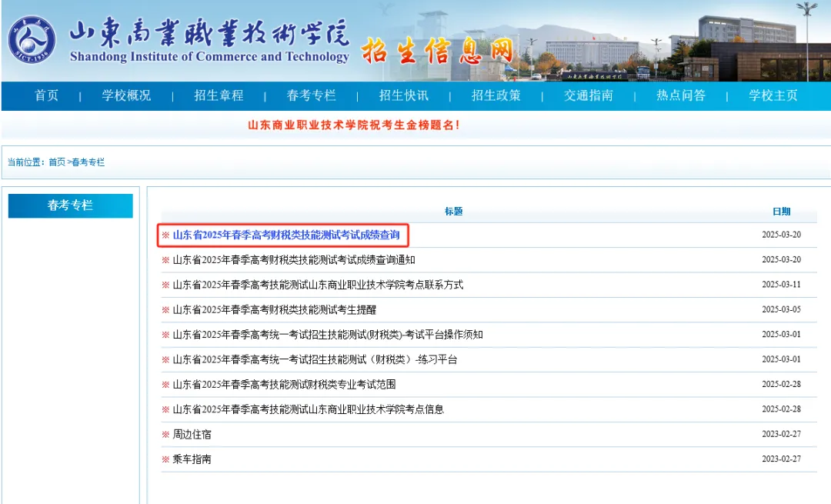
Task: Open 考点联系方式 article link
Action: (x=318, y=285)
